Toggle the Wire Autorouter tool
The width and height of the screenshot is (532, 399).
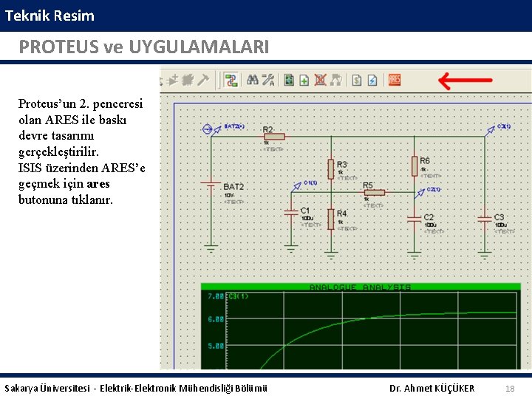click(x=231, y=81)
